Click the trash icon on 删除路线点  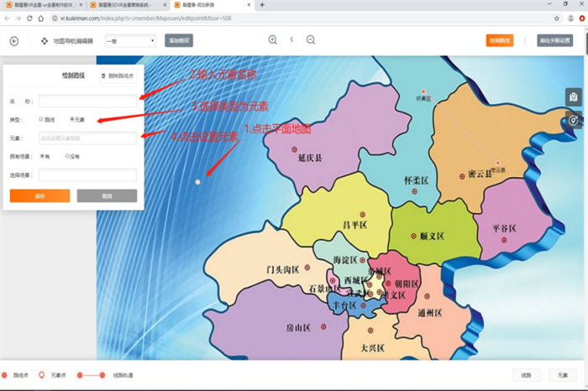click(103, 76)
